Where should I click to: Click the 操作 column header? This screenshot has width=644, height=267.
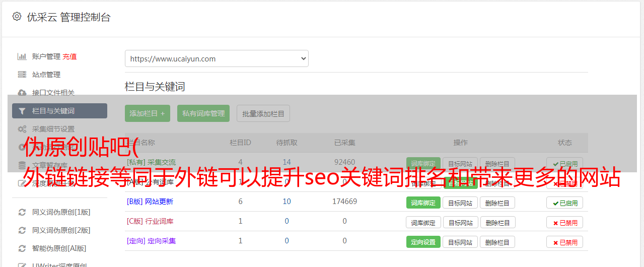461,143
